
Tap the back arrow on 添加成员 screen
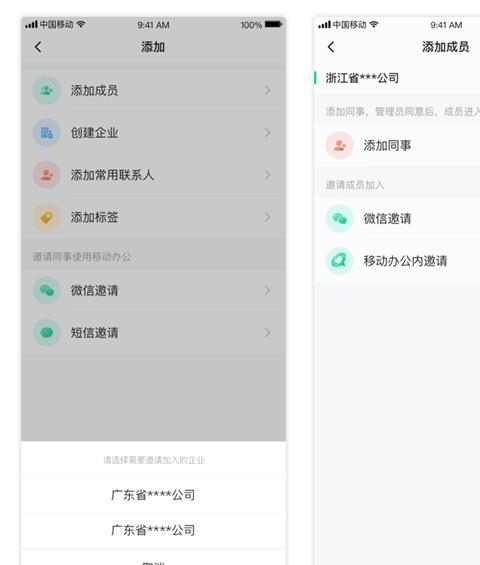(x=331, y=47)
